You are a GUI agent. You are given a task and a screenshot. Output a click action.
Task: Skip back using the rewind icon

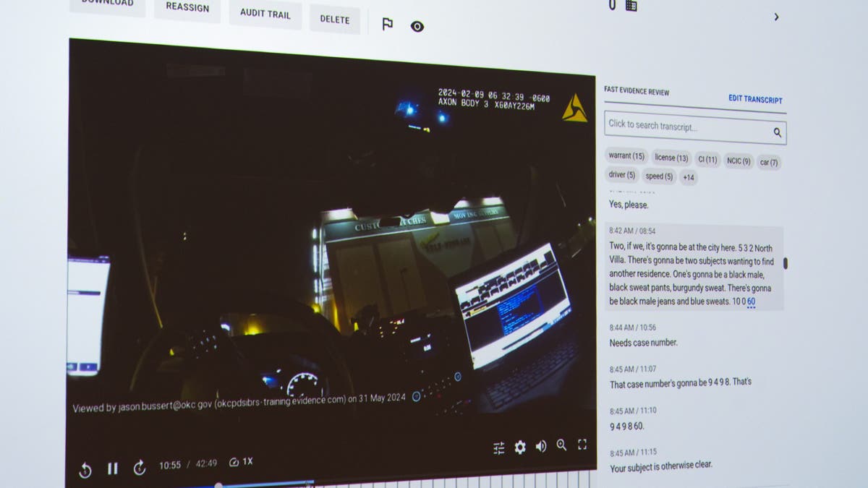(x=85, y=471)
